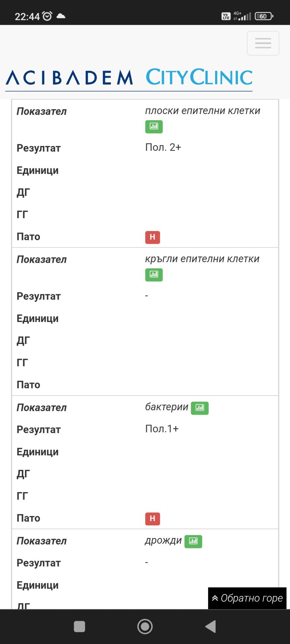
Task: Show the дрожди history chart
Action: (193, 541)
